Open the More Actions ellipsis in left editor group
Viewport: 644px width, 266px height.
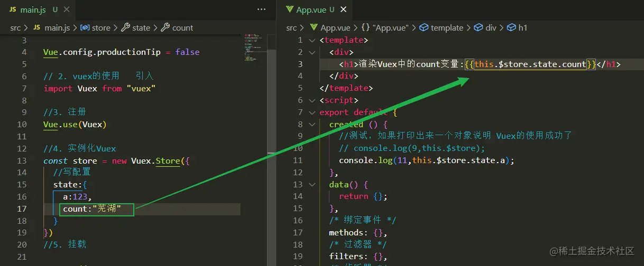[262, 9]
